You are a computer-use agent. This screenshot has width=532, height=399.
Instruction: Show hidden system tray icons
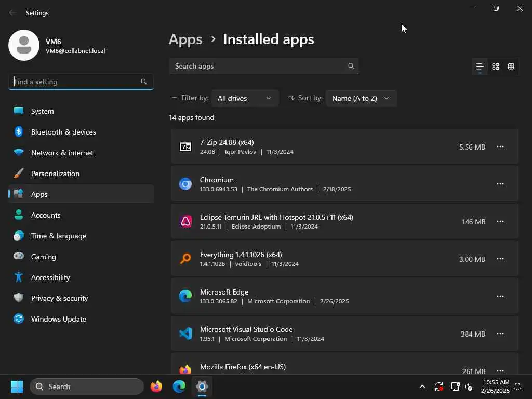[x=422, y=387]
